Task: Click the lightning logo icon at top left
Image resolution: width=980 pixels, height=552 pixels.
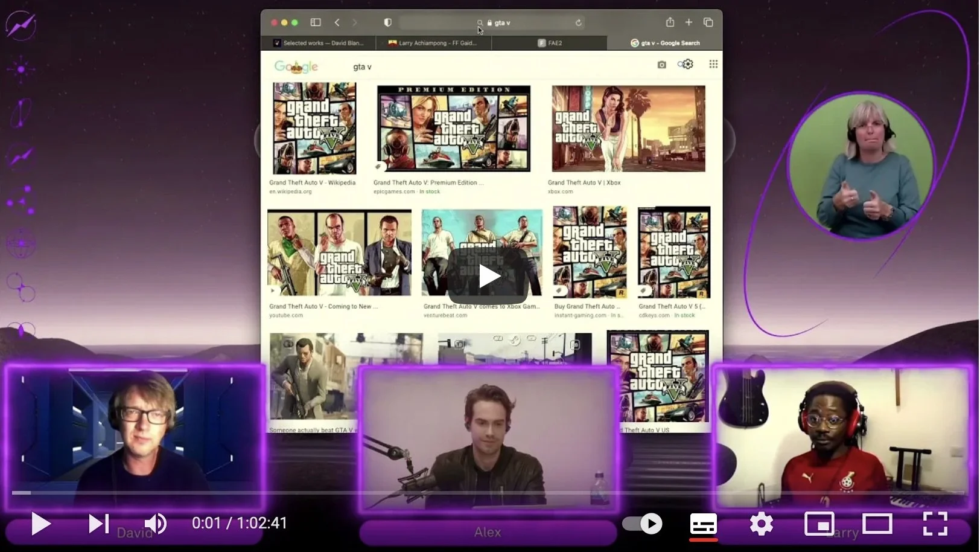Action: [21, 25]
